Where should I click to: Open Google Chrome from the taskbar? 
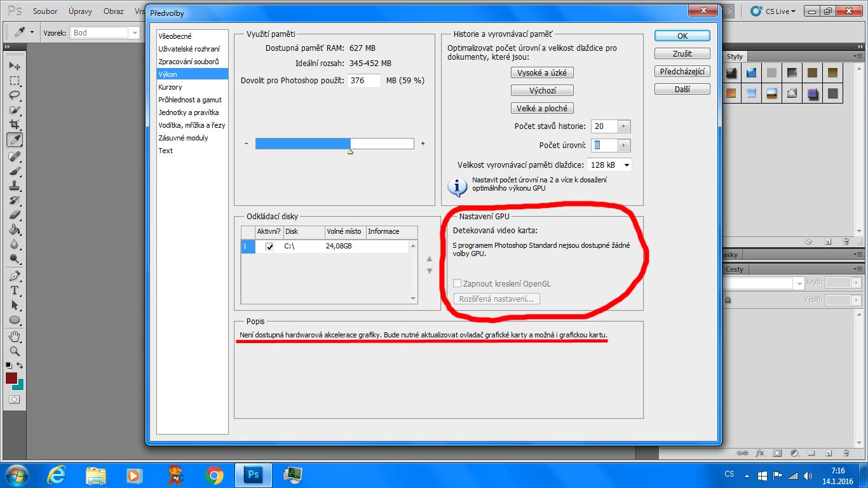pyautogui.click(x=214, y=475)
